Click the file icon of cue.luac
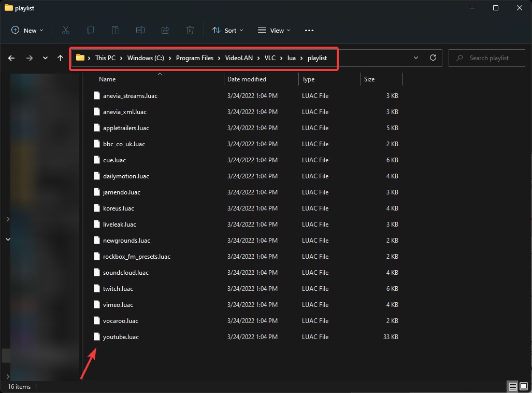Image resolution: width=532 pixels, height=393 pixels. 97,160
